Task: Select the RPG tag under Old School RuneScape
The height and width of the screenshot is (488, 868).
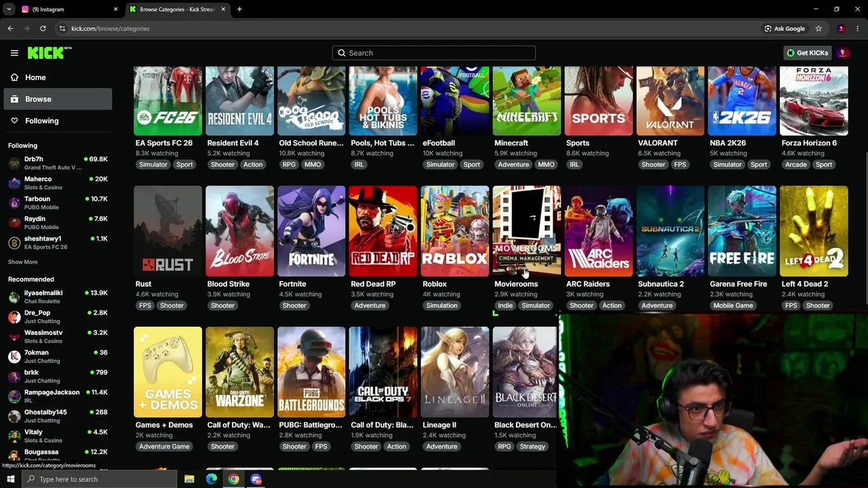Action: (289, 165)
